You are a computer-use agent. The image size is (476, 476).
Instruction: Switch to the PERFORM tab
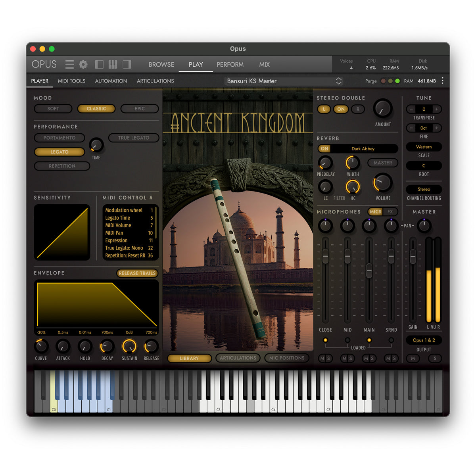[230, 64]
